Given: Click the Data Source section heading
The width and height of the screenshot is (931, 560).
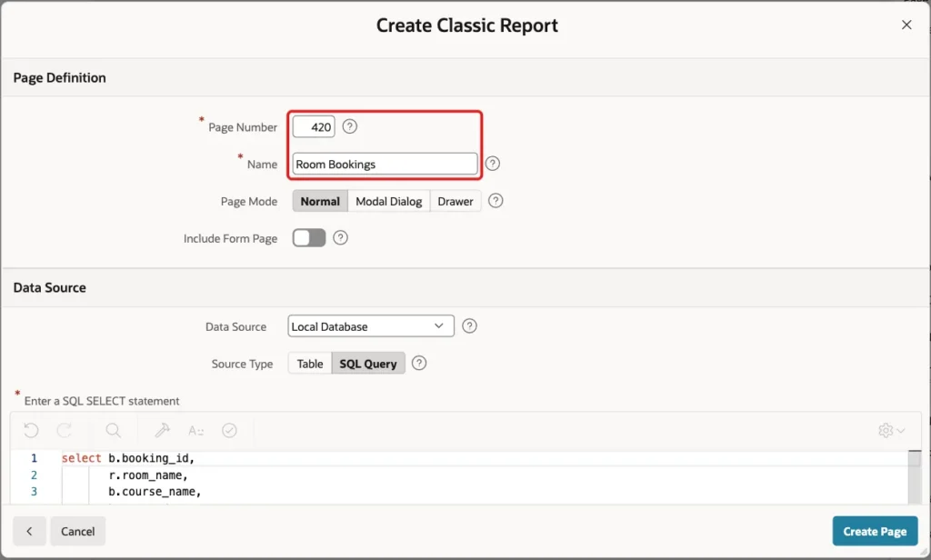Looking at the screenshot, I should pyautogui.click(x=49, y=287).
